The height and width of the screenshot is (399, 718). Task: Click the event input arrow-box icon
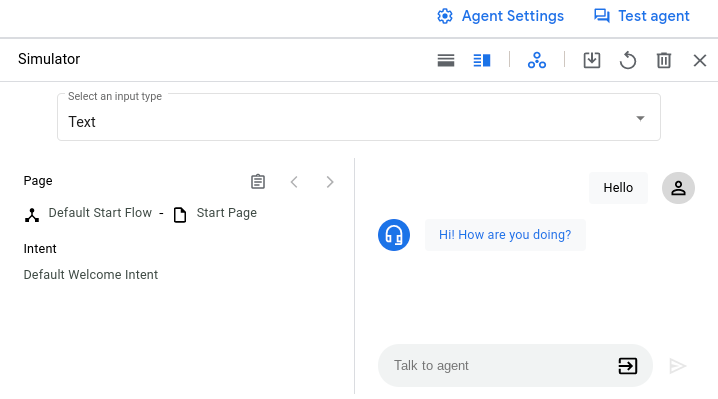(x=627, y=366)
